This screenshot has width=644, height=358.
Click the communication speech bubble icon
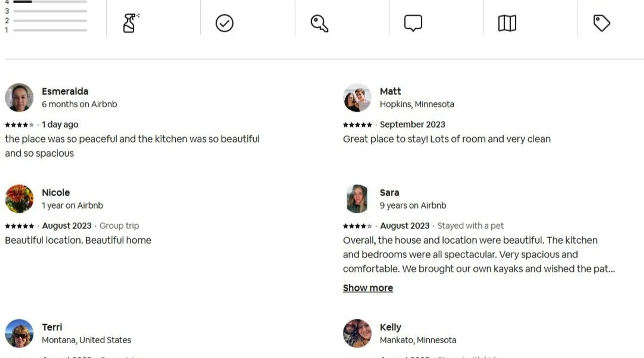(413, 23)
